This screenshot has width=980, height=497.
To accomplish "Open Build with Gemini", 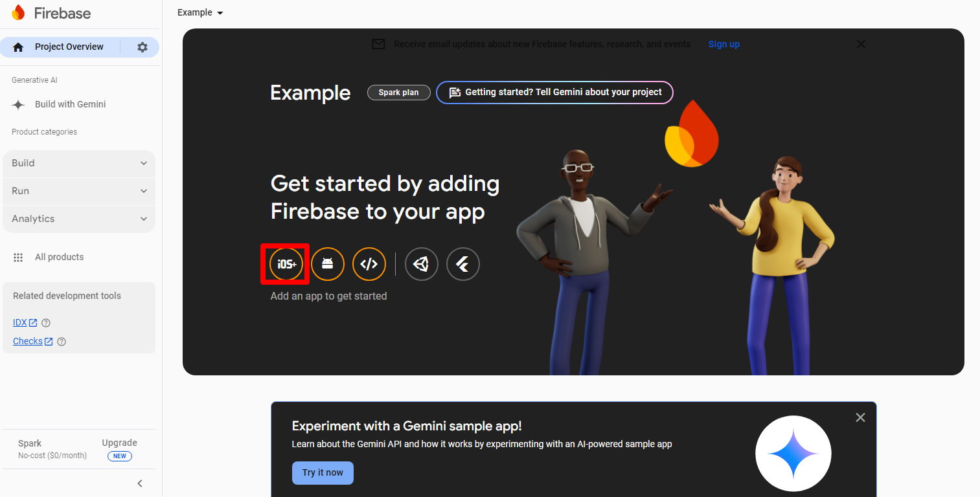I will pyautogui.click(x=70, y=104).
